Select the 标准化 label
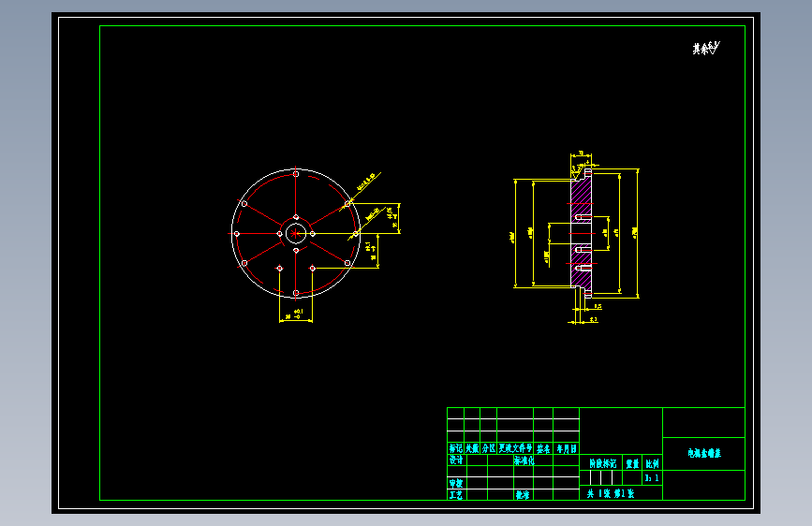 coord(523,460)
